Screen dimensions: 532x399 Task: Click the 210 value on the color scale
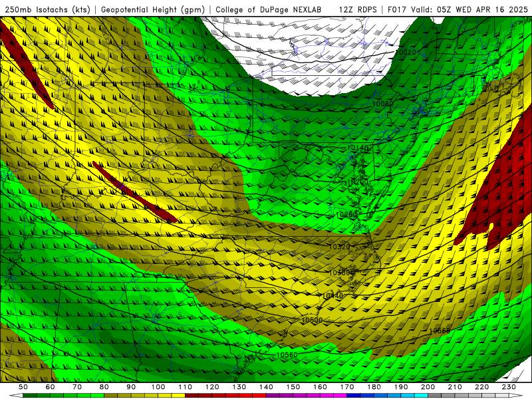456,387
